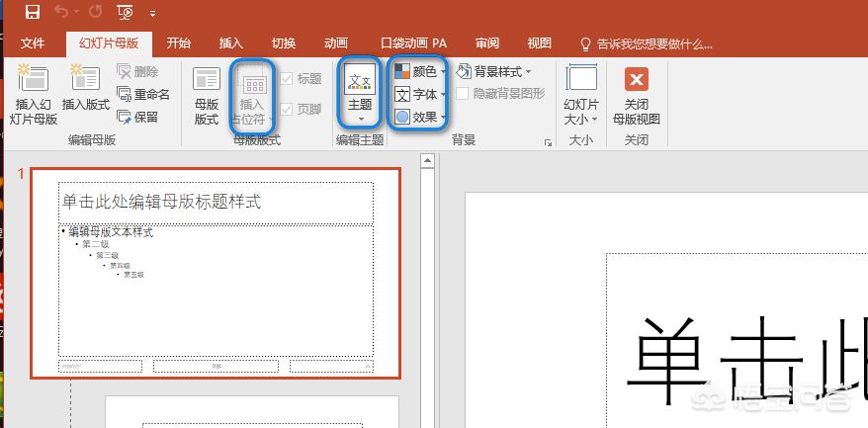Viewport: 868px width, 428px height.
Task: Click the 保留 pin button
Action: tap(138, 117)
